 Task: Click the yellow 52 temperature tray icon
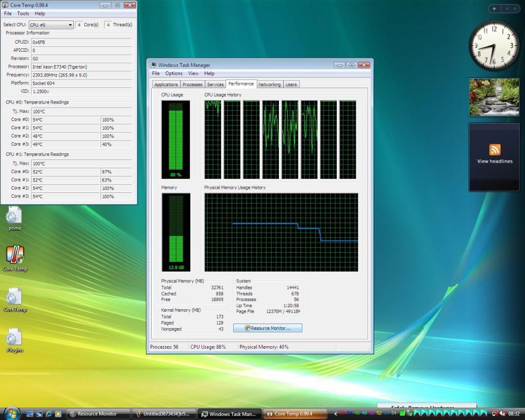pos(379,413)
